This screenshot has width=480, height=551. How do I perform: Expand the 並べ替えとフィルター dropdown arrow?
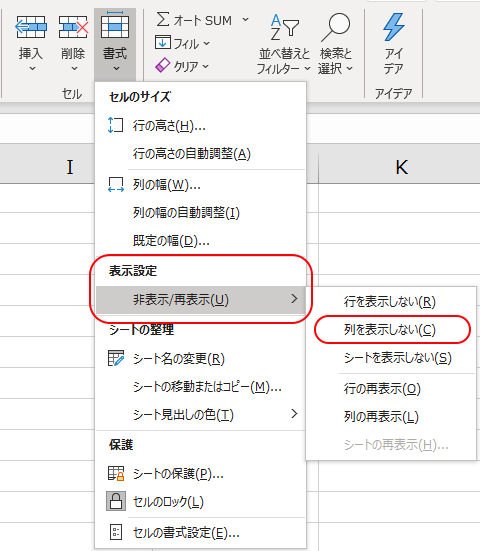[307, 68]
